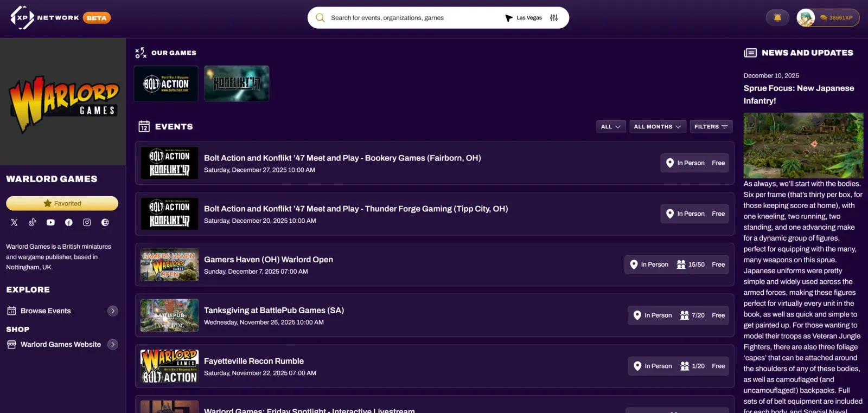Image resolution: width=868 pixels, height=413 pixels.
Task: Open search filter sliders icon
Action: click(553, 18)
